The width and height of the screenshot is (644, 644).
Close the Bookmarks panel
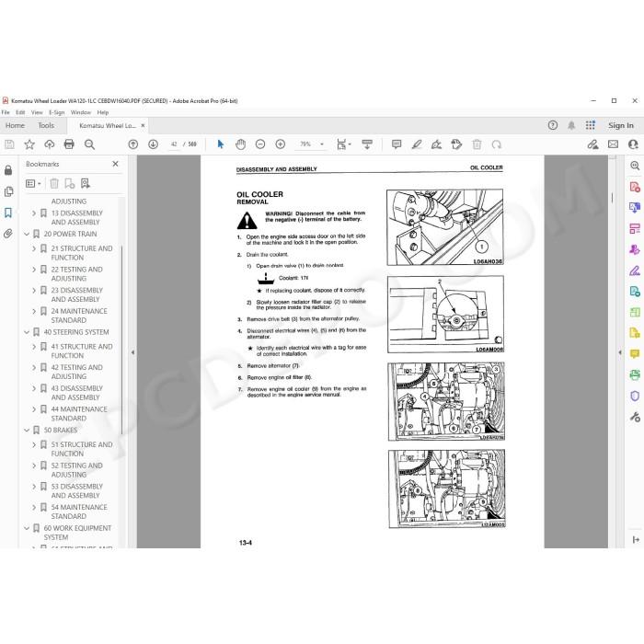[115, 164]
